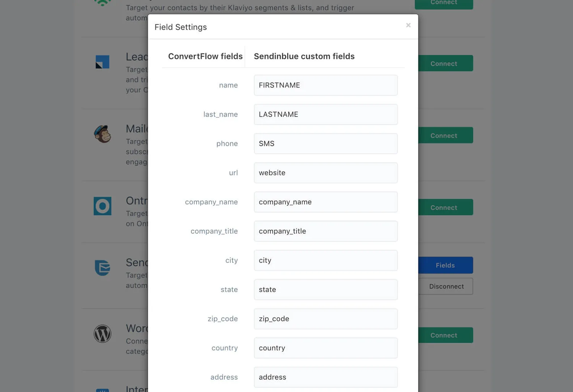This screenshot has width=573, height=392.
Task: Click the FIRSTNAME input field
Action: pyautogui.click(x=326, y=85)
